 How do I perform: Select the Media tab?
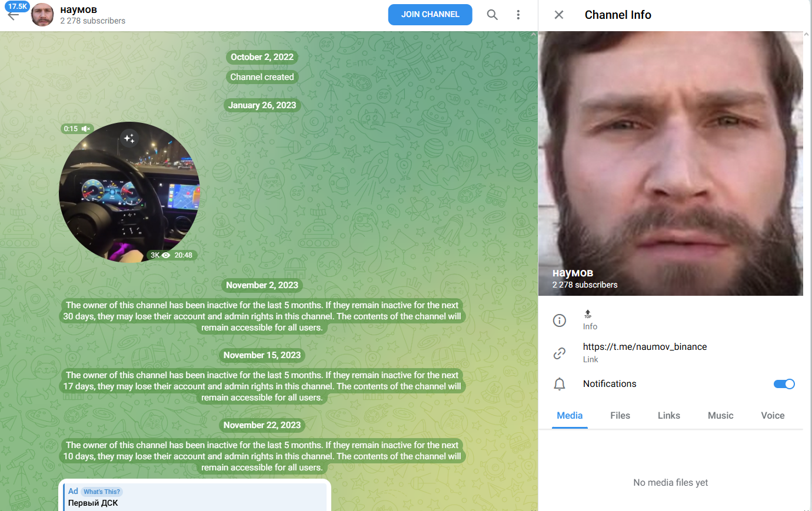tap(570, 415)
